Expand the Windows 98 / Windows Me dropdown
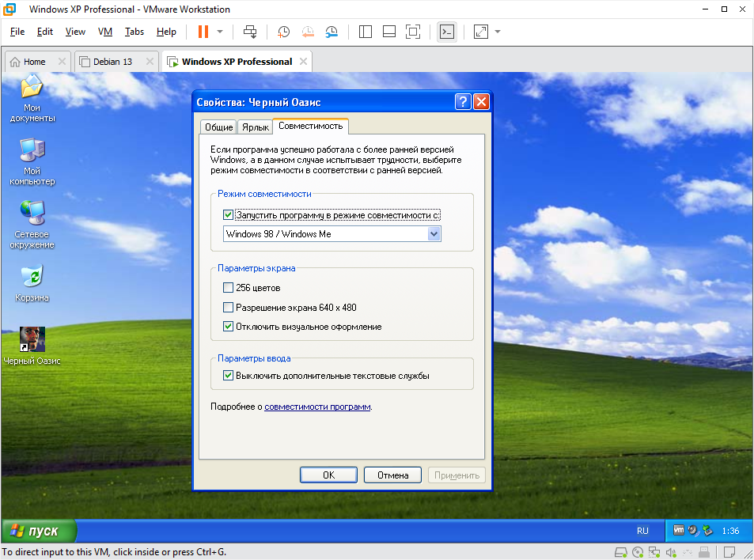Viewport: 754px width, 560px height. [434, 234]
